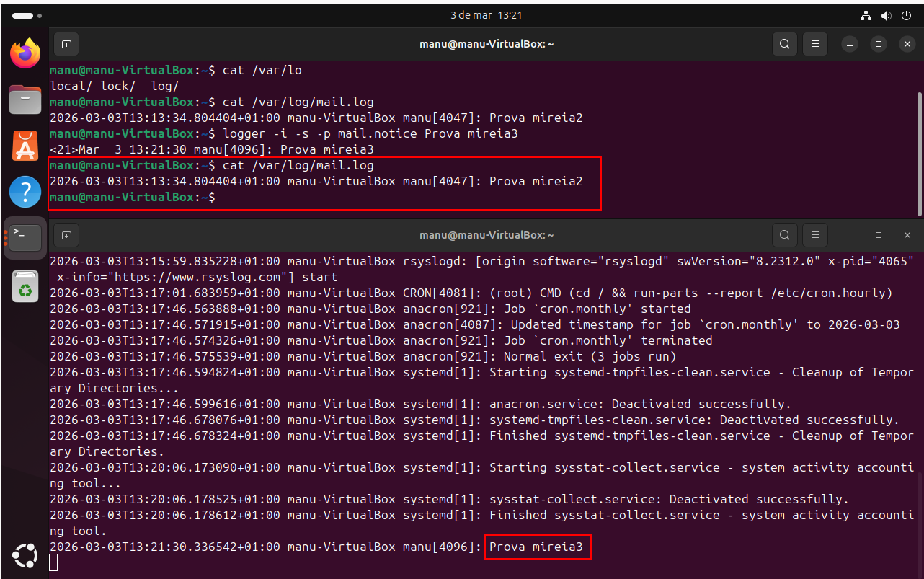Click the network status icon
The height and width of the screenshot is (579, 924).
click(866, 15)
